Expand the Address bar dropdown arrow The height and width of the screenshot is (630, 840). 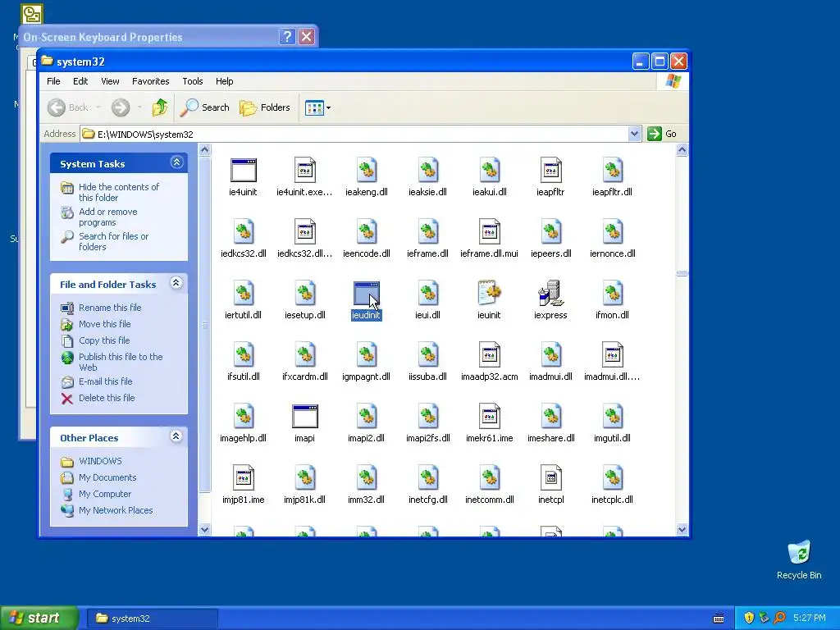pos(634,134)
